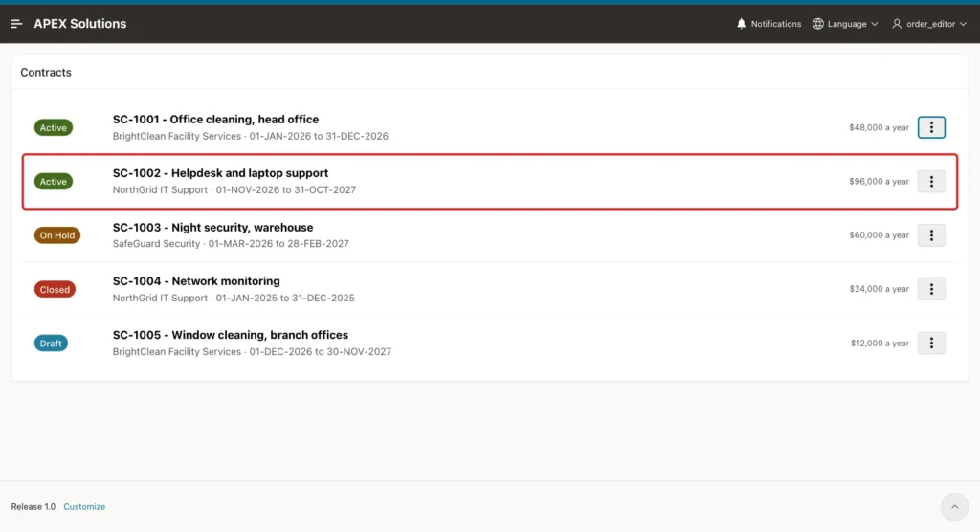This screenshot has width=980, height=532.
Task: Expand the order_editor account dropdown chevron
Action: point(963,24)
